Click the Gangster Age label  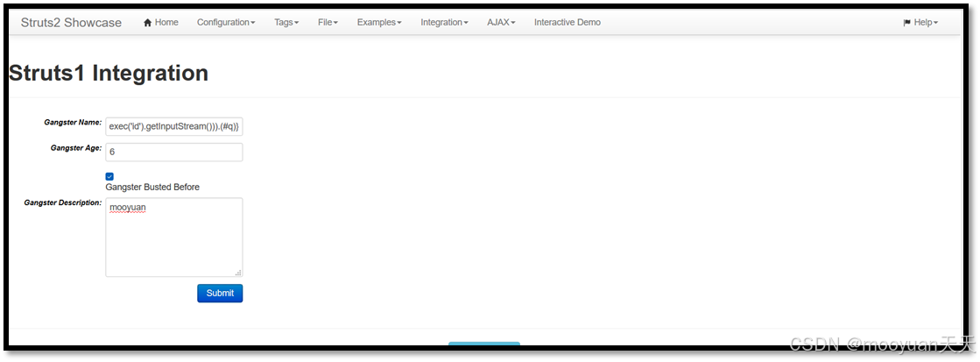[76, 148]
